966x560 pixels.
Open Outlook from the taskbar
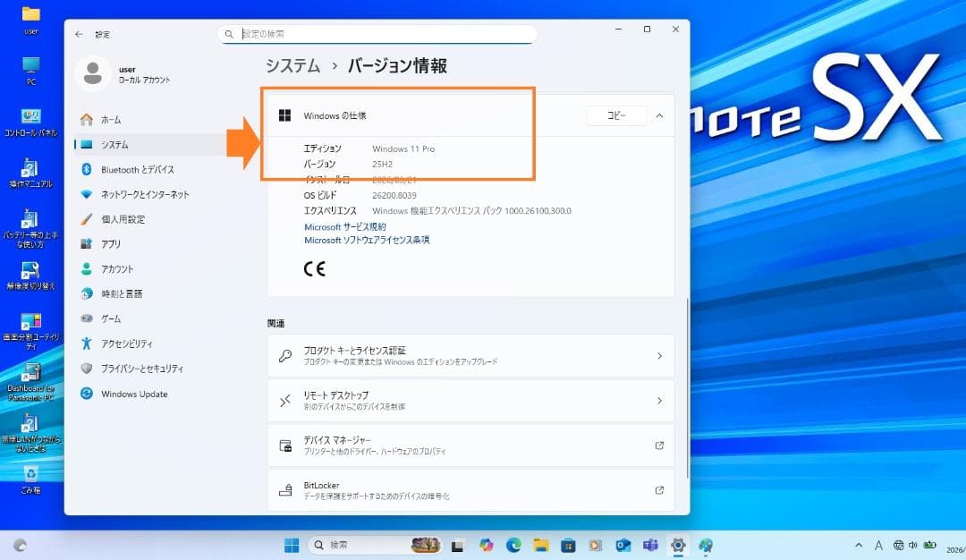(x=623, y=545)
